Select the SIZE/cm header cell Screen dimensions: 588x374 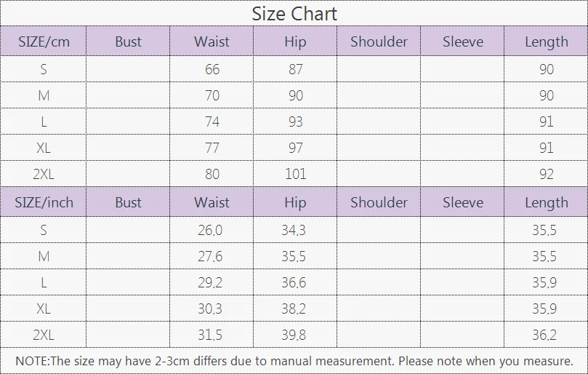[x=44, y=41]
